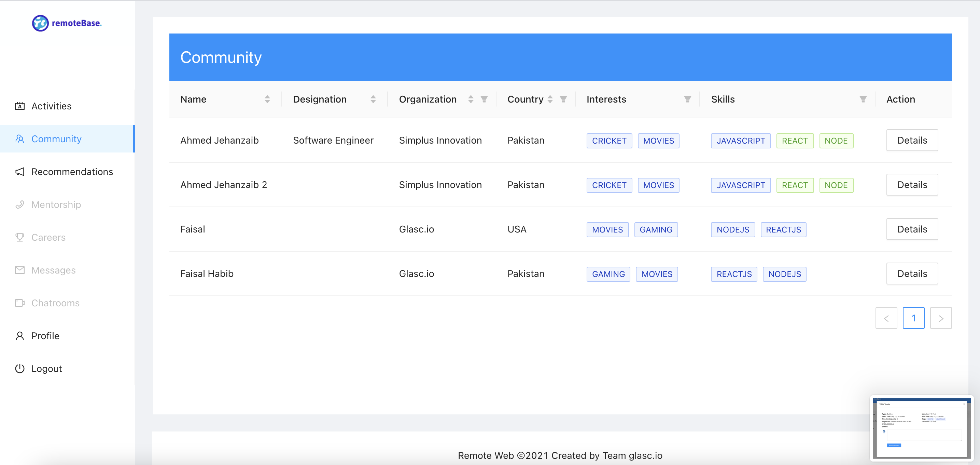Open the Profile menu item

[x=45, y=335]
